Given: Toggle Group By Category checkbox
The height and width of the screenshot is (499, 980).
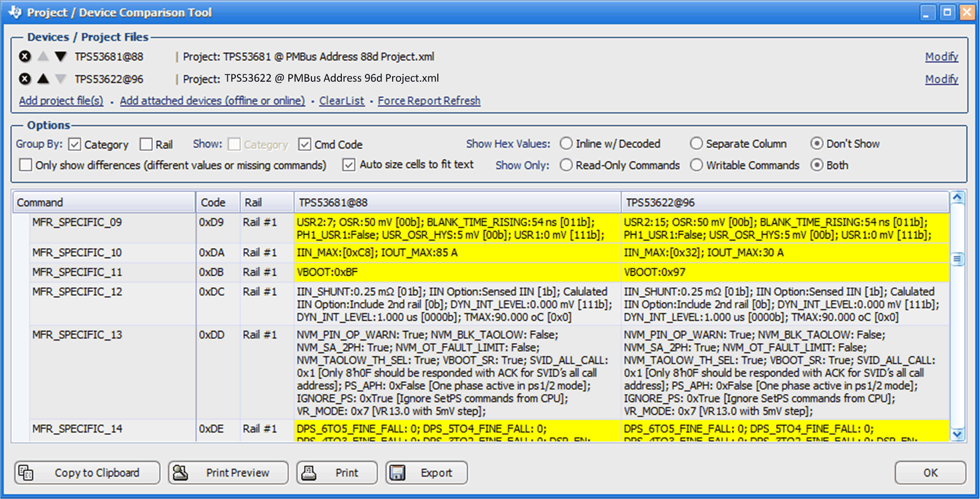Looking at the screenshot, I should pos(74,144).
